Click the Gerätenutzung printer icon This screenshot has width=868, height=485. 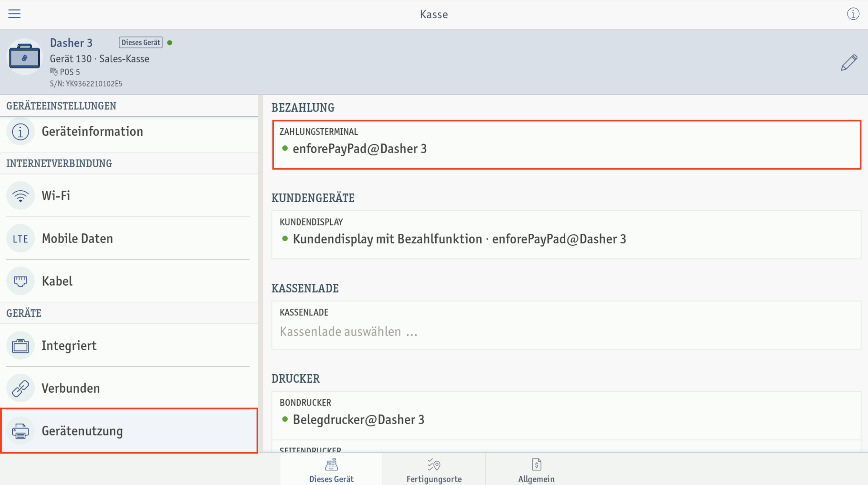[20, 431]
